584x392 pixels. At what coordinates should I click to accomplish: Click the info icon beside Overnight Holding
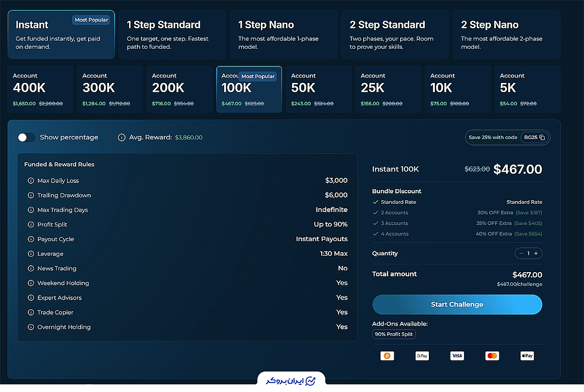coord(31,327)
